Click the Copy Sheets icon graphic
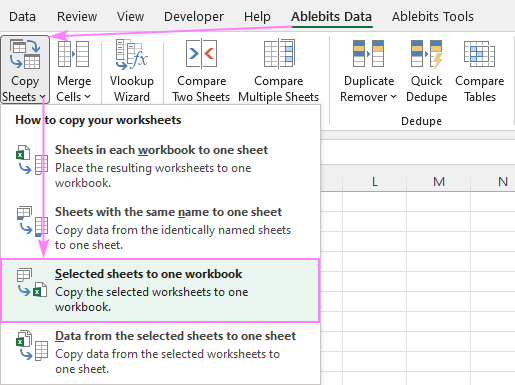This screenshot has height=385, width=515. [x=25, y=54]
